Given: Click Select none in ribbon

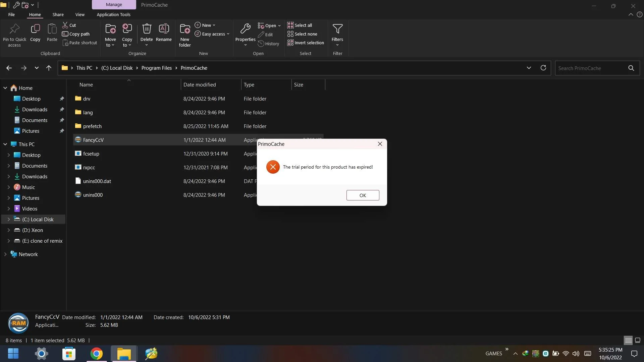Looking at the screenshot, I should pos(302,34).
